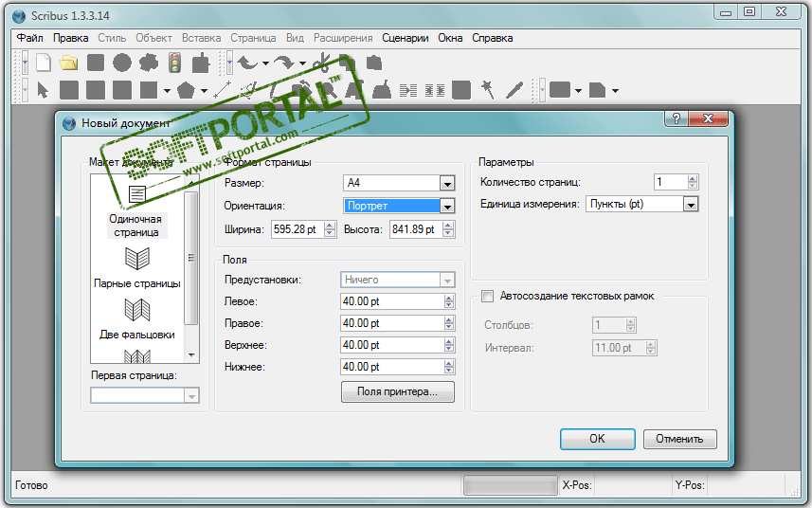Viewport: 812px width, 508px height.
Task: Click Парные страницы layout icon
Action: point(137,259)
